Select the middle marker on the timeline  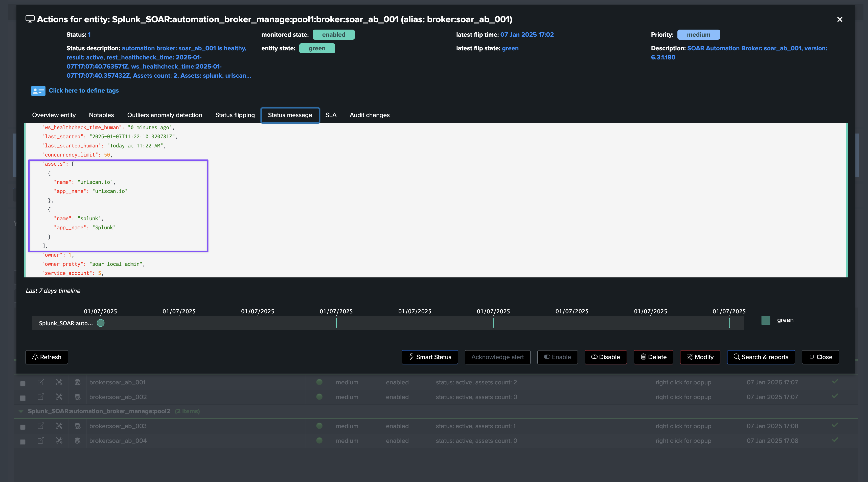click(x=493, y=323)
